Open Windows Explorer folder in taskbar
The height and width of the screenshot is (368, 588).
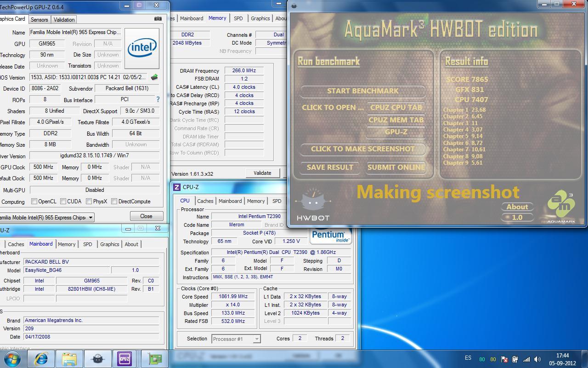coord(69,359)
